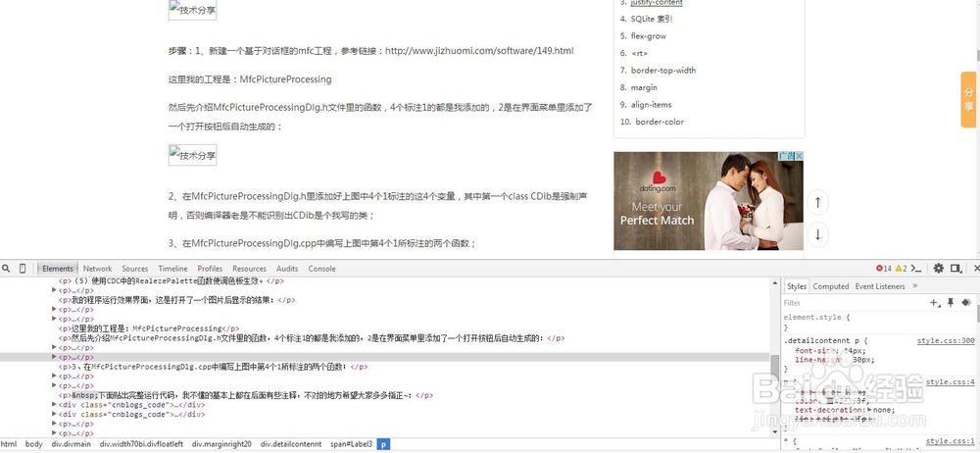Image resolution: width=980 pixels, height=453 pixels.
Task: Click the red error count 14 indicator
Action: (x=884, y=269)
